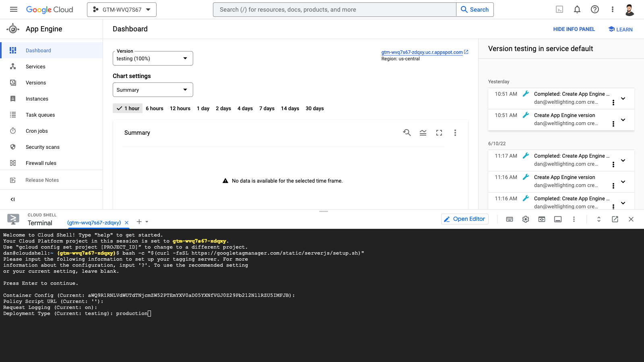Activate Cloud Shell icon in top bar
This screenshot has height=362, width=644.
point(559,9)
